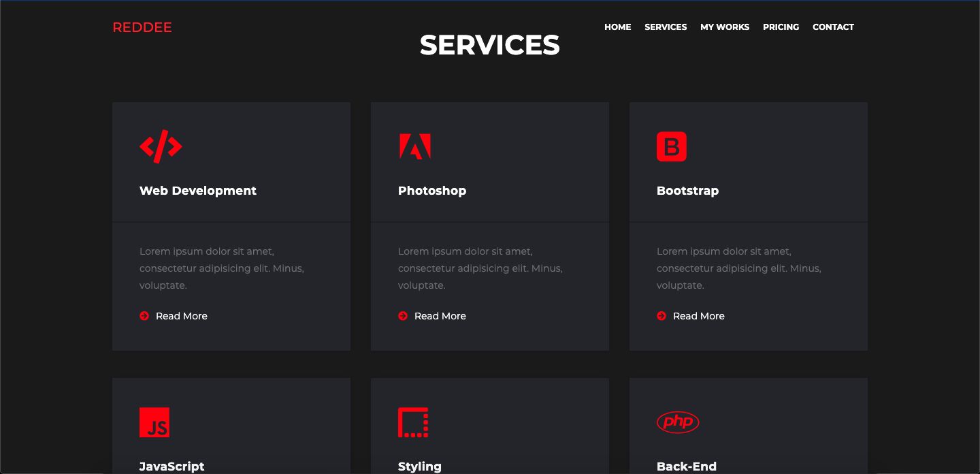Click the Photoshop lorem ipsum description
980x474 pixels.
coord(480,268)
